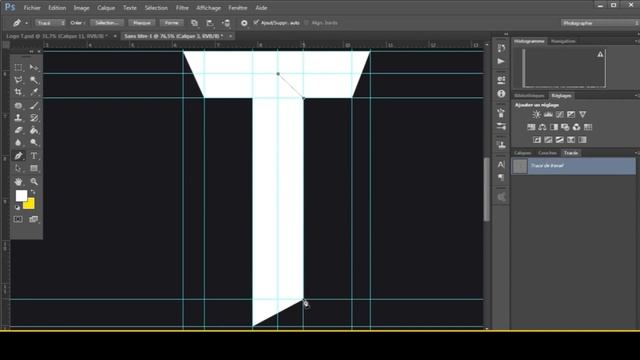Select the Spot Healing Brush tool
This screenshot has width=640, height=360.
click(x=18, y=106)
